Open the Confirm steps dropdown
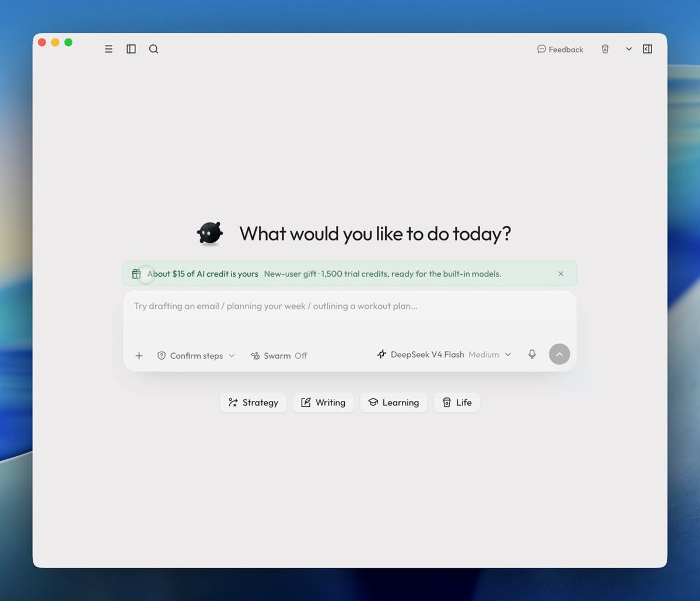Screen dimensions: 700x601 tap(196, 355)
